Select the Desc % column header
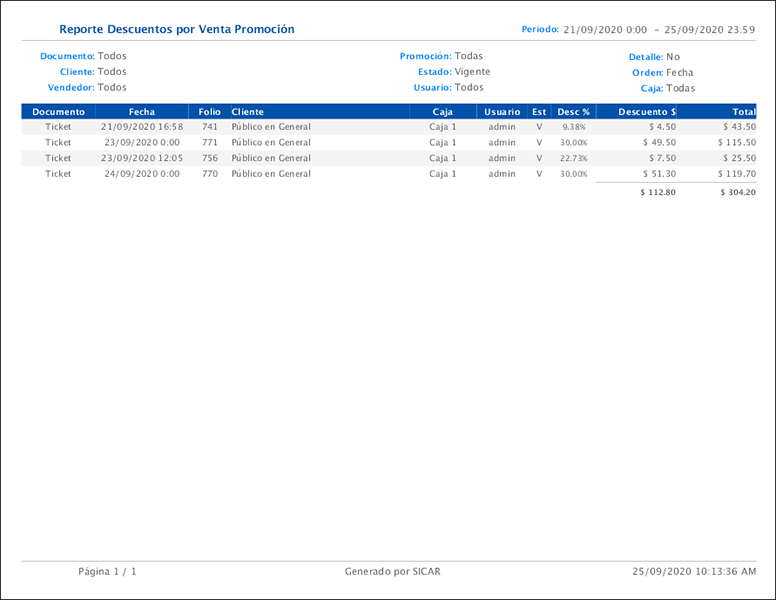The width and height of the screenshot is (776, 600). point(573,112)
